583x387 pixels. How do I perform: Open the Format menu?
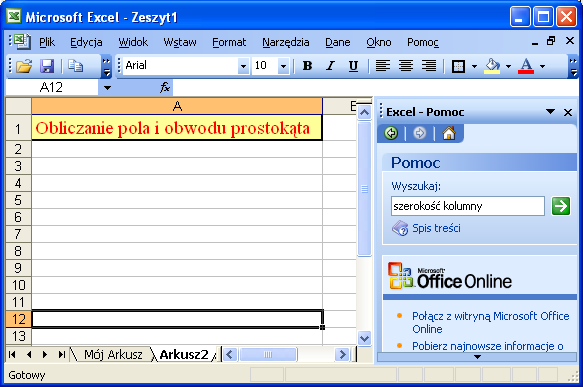coord(229,42)
